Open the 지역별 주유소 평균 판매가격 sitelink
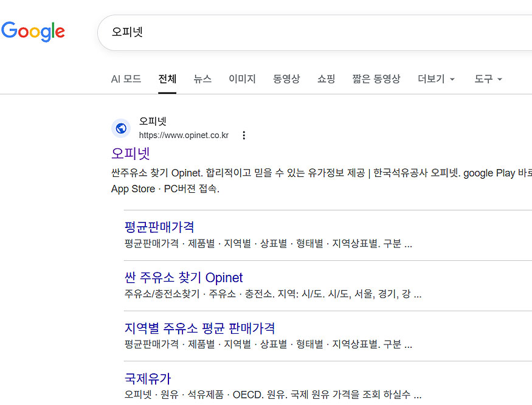Image resolution: width=532 pixels, height=405 pixels. pyautogui.click(x=199, y=328)
